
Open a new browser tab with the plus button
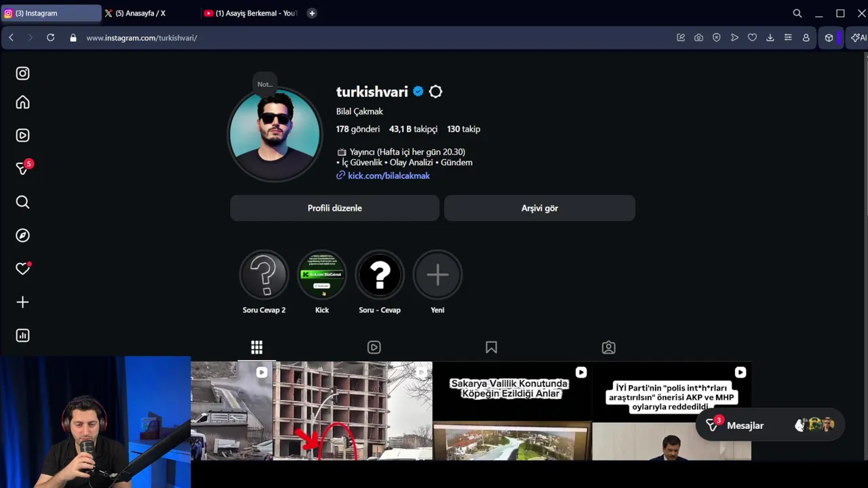click(x=312, y=13)
